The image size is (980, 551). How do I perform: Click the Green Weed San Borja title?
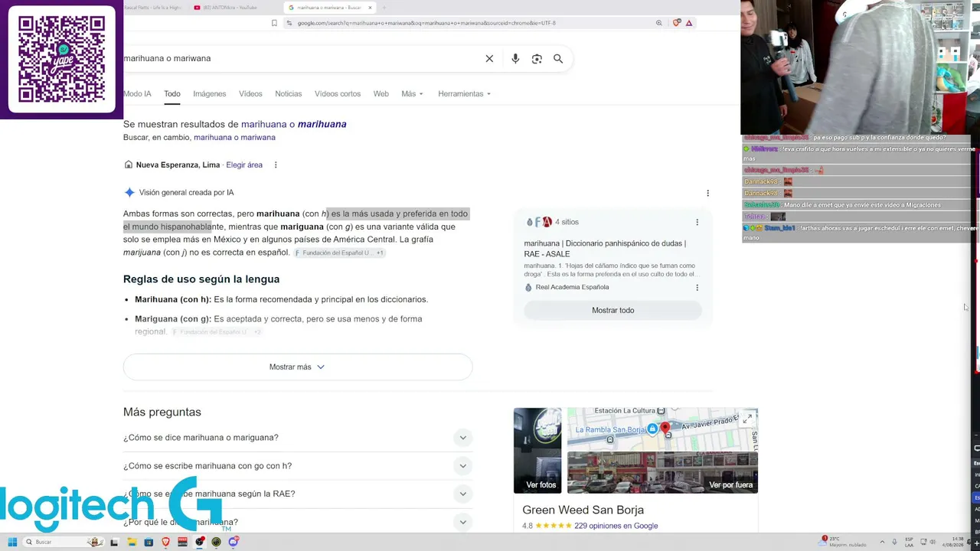tap(583, 510)
